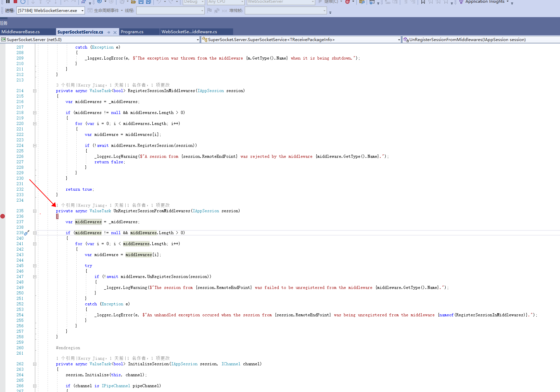Click 'UnRegisterSessionFromMiddlewares' method name on line 235

[152, 211]
